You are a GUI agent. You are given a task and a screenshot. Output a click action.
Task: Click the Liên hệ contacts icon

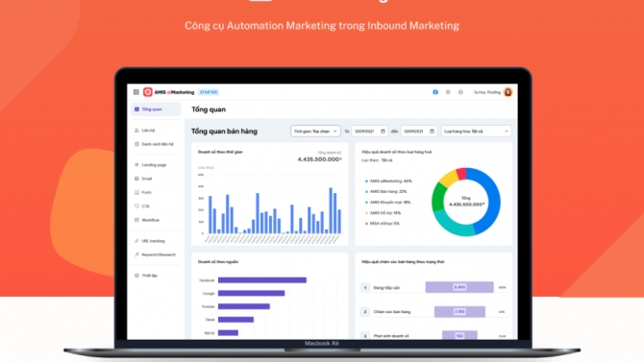pos(136,130)
